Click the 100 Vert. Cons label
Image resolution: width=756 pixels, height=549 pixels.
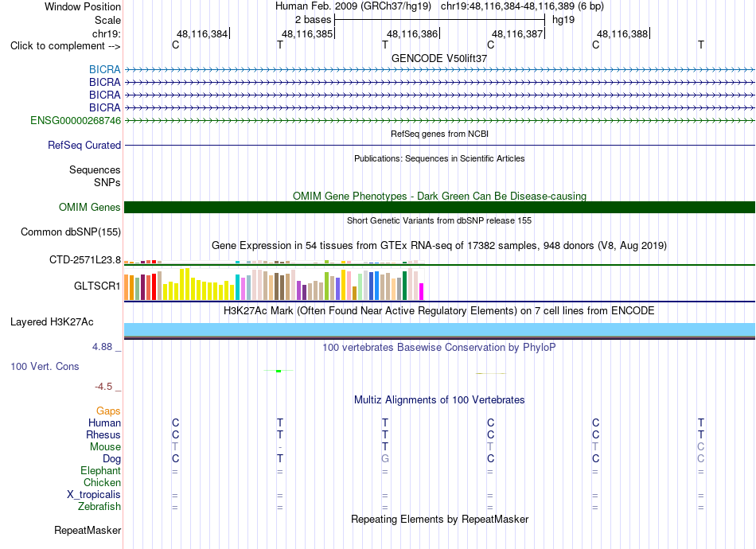point(45,366)
